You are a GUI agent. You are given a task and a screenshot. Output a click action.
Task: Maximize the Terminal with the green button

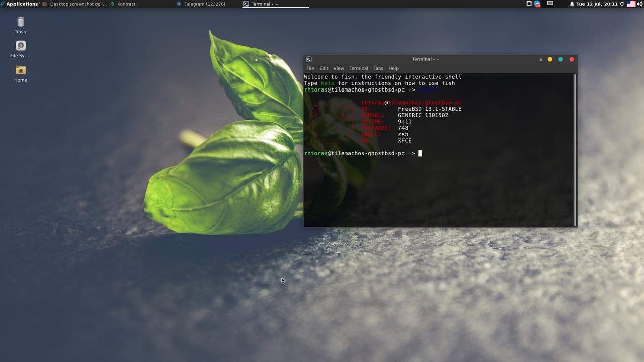point(560,59)
